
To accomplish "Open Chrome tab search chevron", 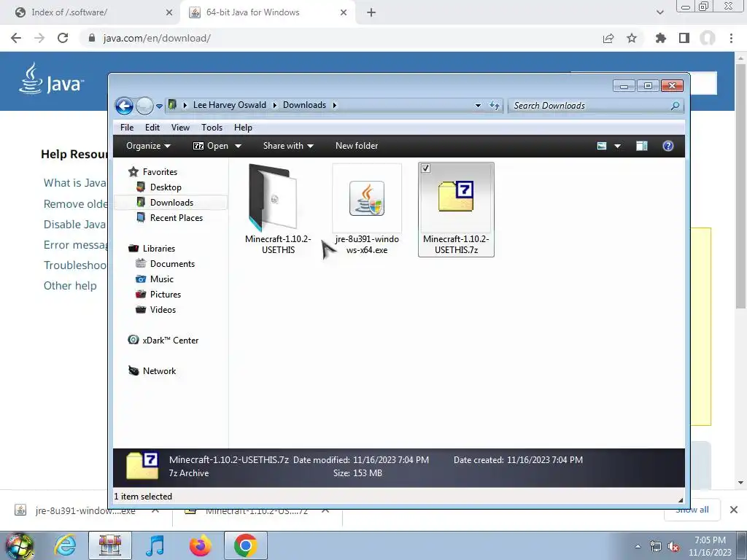I will pyautogui.click(x=659, y=12).
